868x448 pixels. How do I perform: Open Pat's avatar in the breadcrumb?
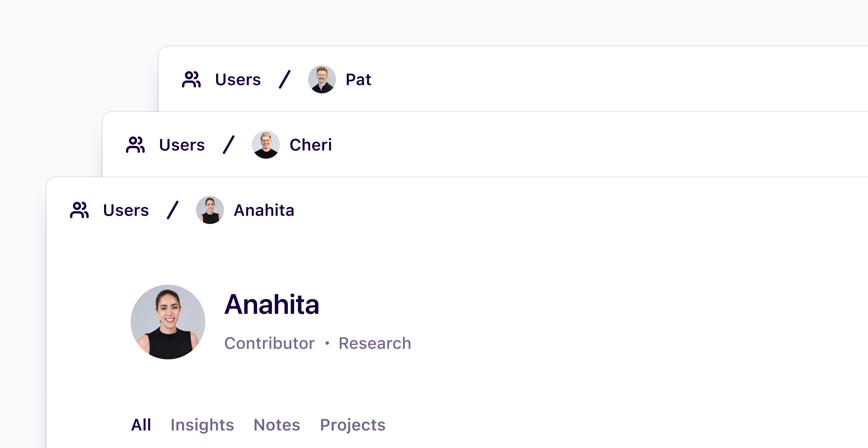[322, 80]
